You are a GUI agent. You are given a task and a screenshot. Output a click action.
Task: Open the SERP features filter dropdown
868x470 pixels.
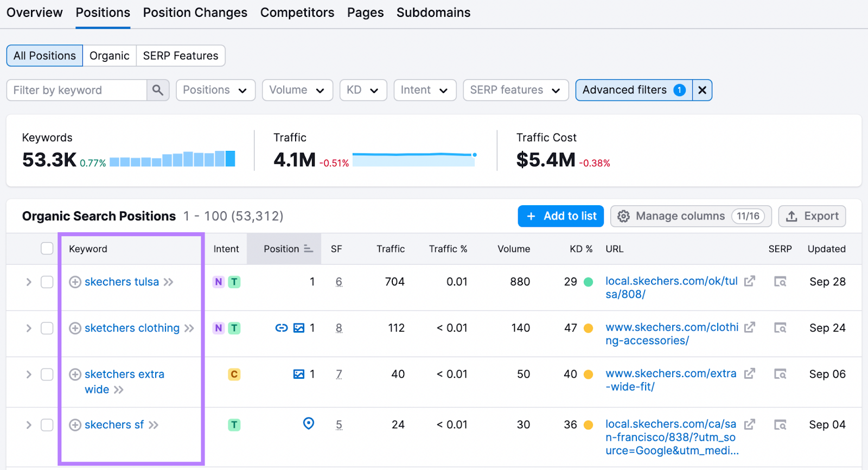[x=515, y=90]
